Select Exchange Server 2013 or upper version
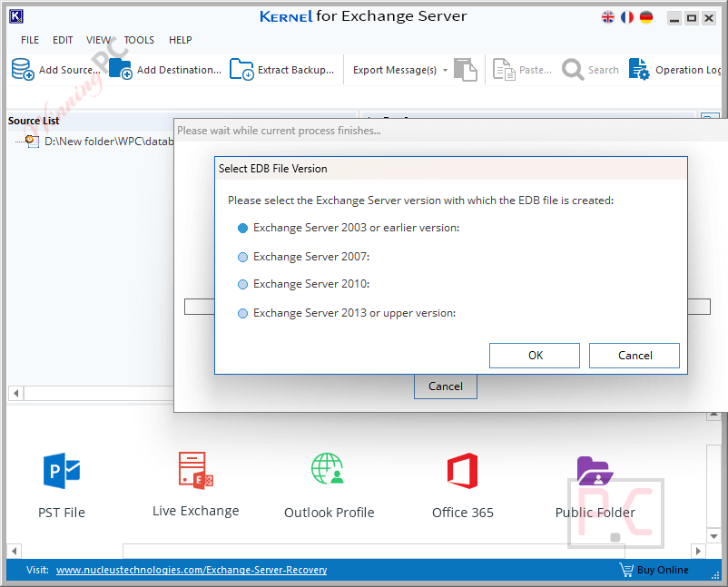728x587 pixels. (x=242, y=313)
